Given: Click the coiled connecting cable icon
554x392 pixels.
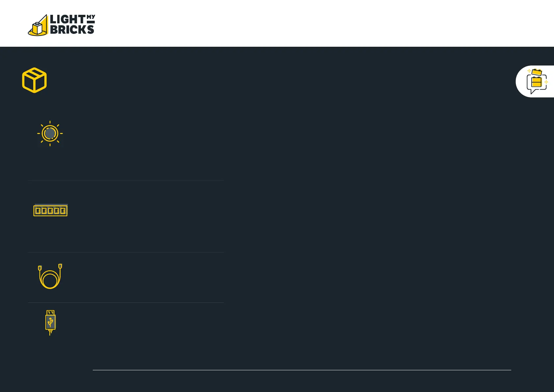Looking at the screenshot, I should click(50, 276).
